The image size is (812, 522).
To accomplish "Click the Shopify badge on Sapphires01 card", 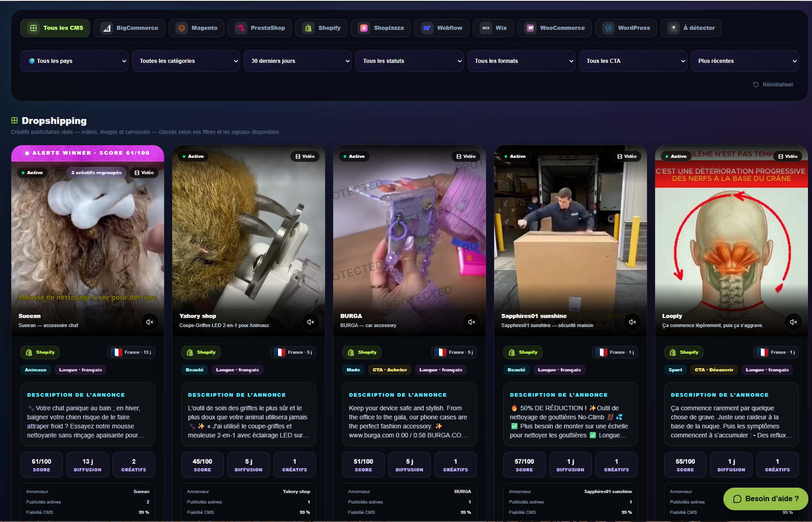I will [523, 352].
